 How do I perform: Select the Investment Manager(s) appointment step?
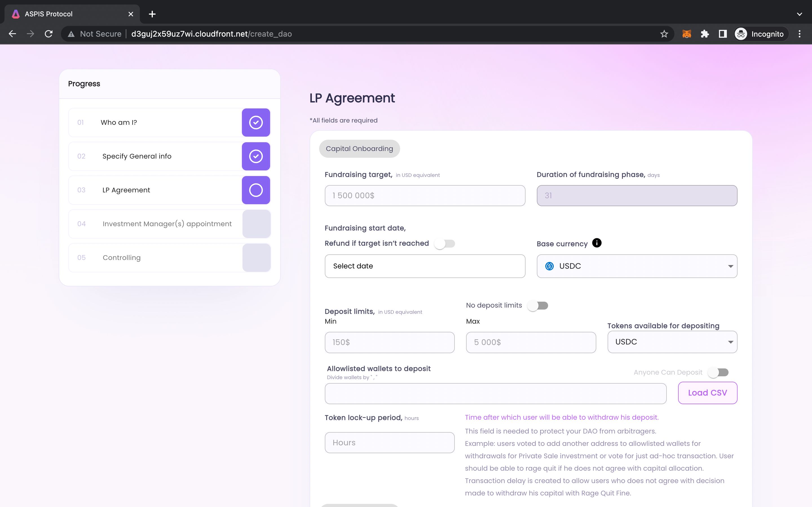pyautogui.click(x=169, y=223)
